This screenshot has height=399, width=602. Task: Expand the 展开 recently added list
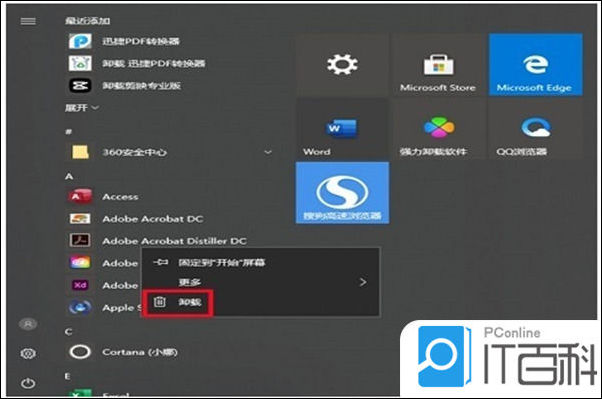[81, 108]
